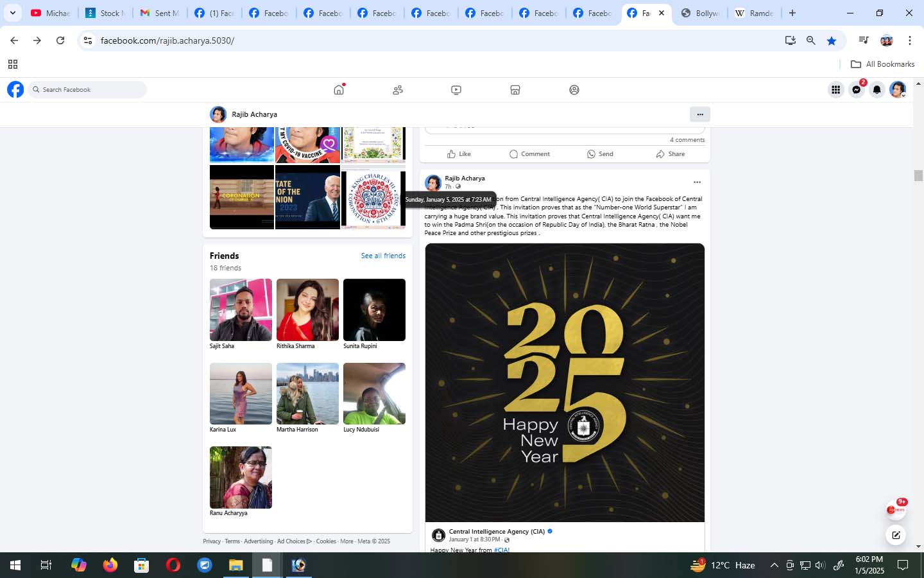Open the 4 comments link
The image size is (924, 578).
(x=687, y=140)
